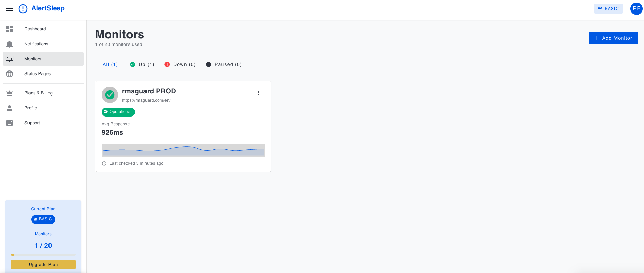
Task: Click the Plans & Billing crown icon
Action: point(9,93)
